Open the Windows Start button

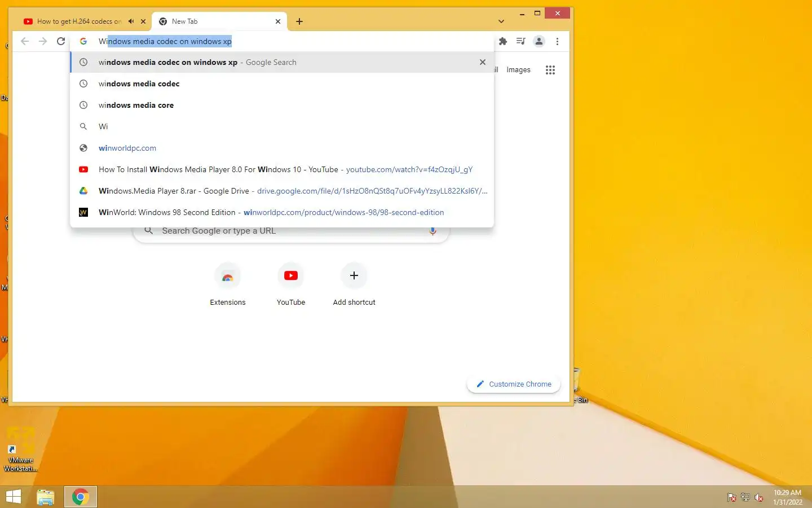point(14,497)
